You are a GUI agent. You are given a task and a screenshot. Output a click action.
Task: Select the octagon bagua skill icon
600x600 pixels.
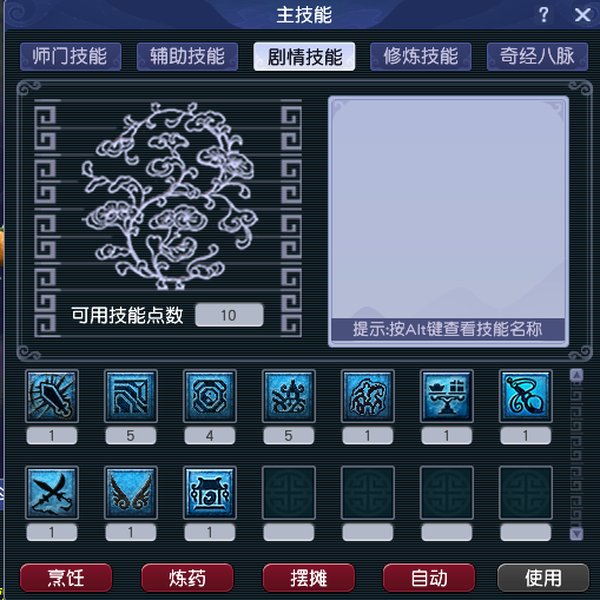210,396
